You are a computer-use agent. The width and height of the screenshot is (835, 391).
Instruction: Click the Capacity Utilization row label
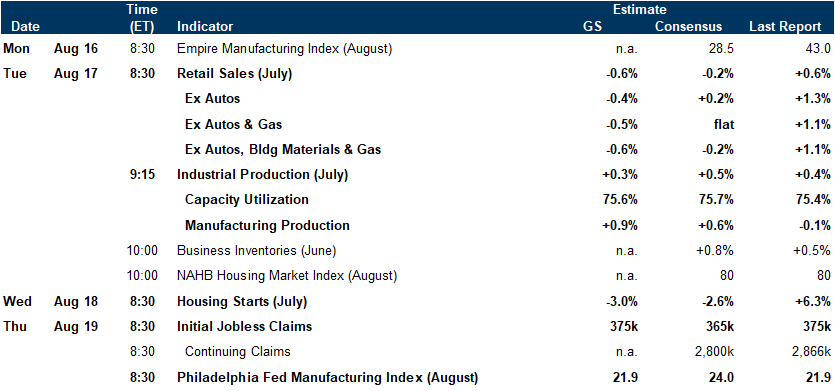247,200
